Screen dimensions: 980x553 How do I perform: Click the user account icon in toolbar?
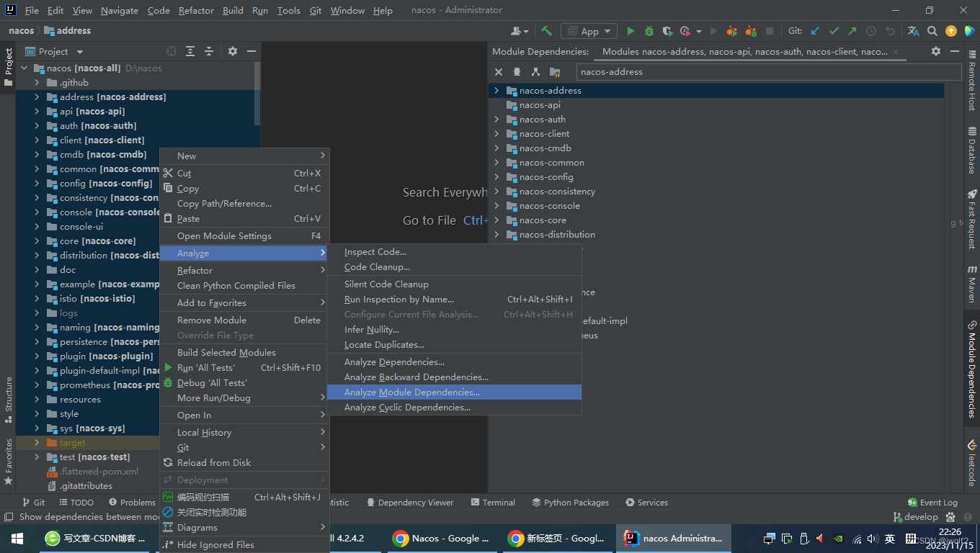[519, 31]
